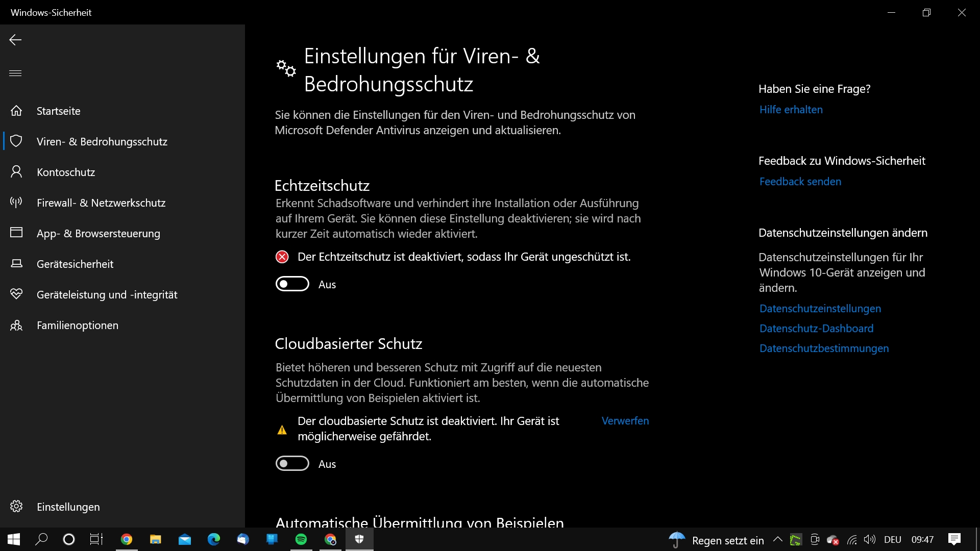This screenshot has height=551, width=980.
Task: Click the Hilfe erhalten link
Action: (790, 109)
